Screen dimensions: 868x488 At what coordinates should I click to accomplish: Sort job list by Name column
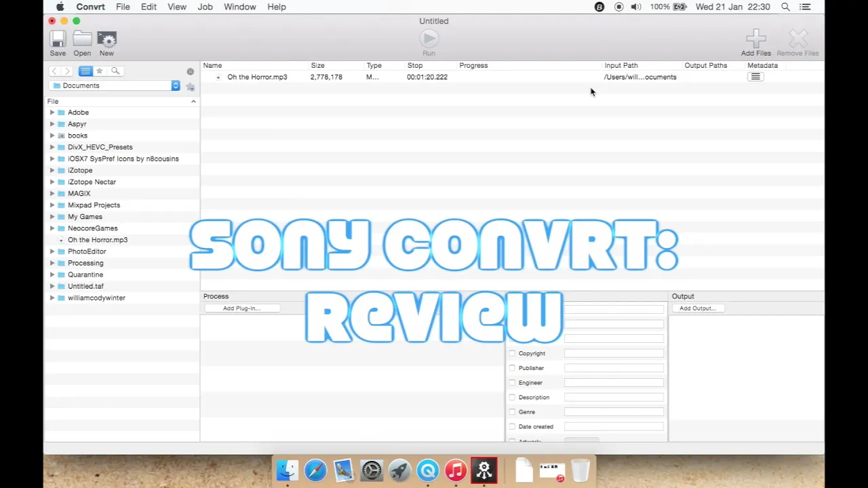[x=212, y=66]
